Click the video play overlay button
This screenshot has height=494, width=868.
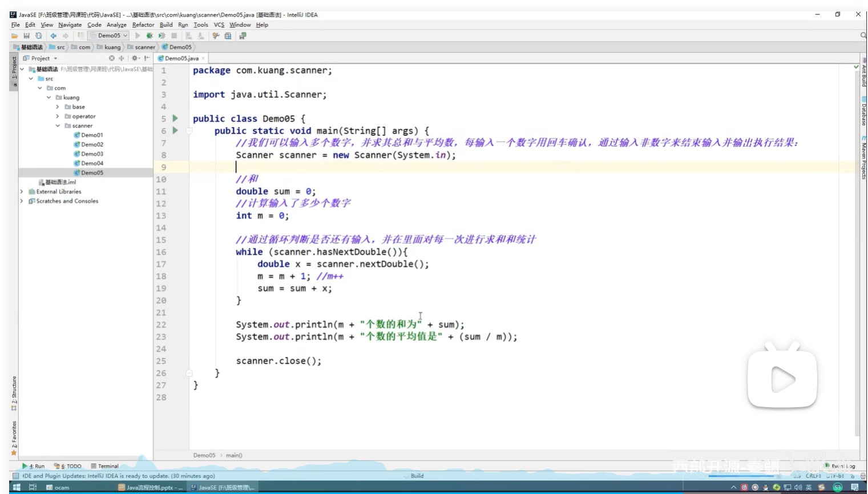point(782,379)
